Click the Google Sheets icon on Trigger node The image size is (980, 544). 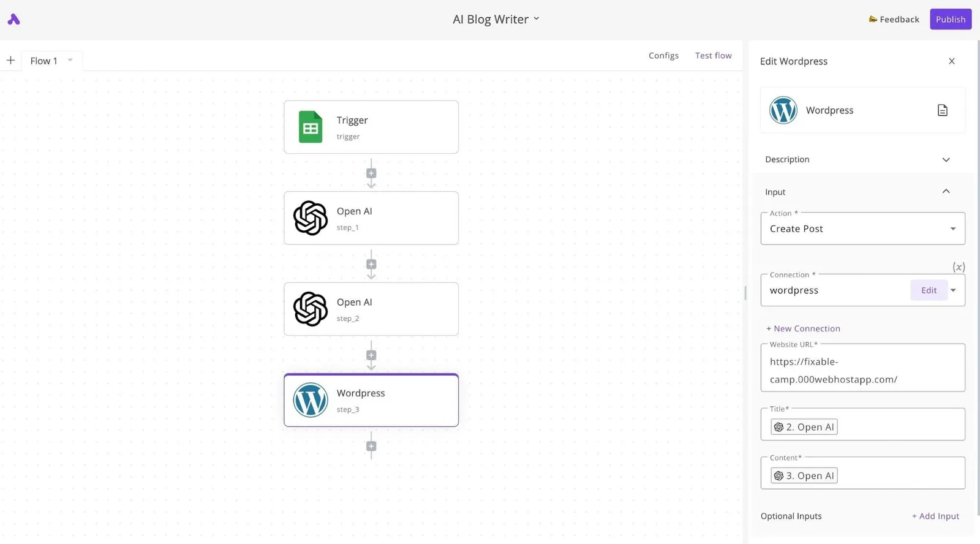point(311,127)
